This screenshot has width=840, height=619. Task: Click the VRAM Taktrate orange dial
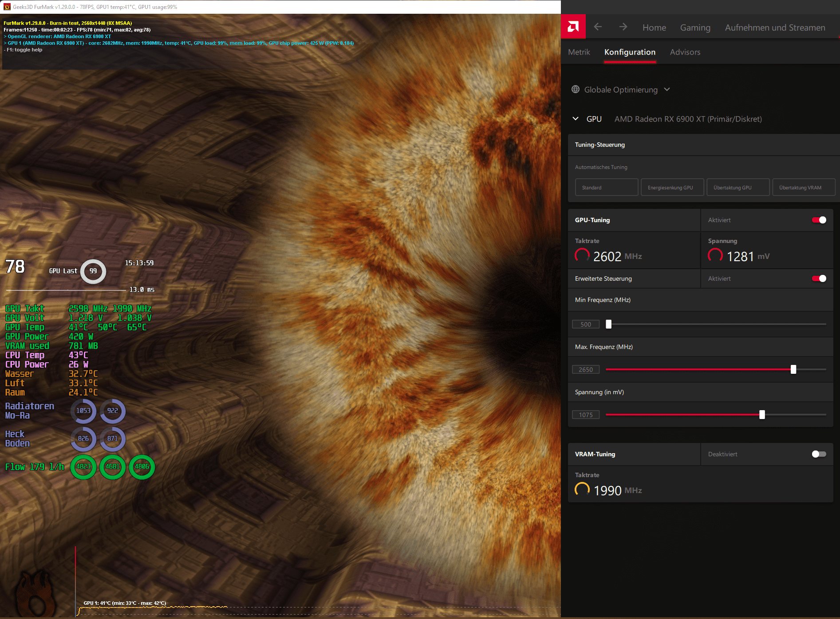(x=582, y=490)
